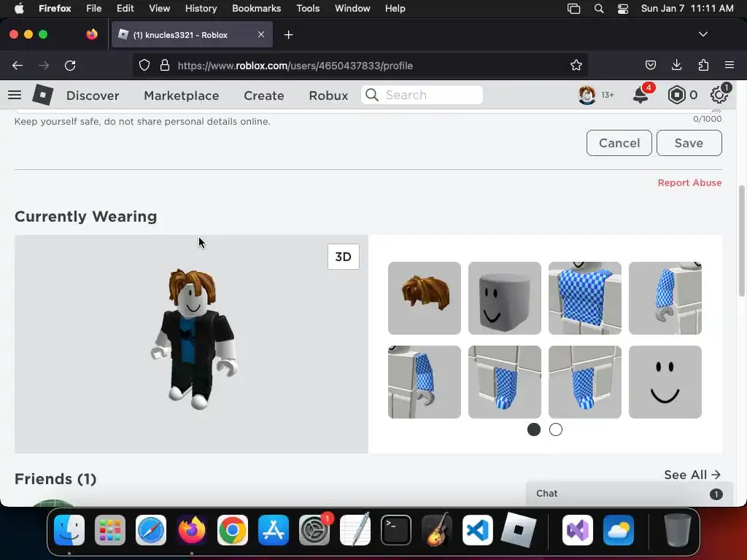Open Firefox downloads panel

(676, 65)
